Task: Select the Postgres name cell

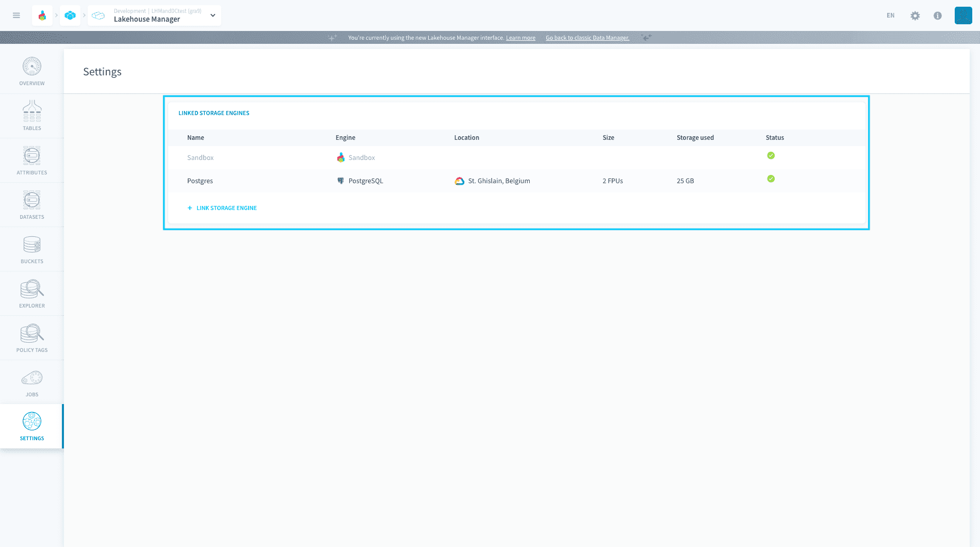Action: click(x=200, y=181)
